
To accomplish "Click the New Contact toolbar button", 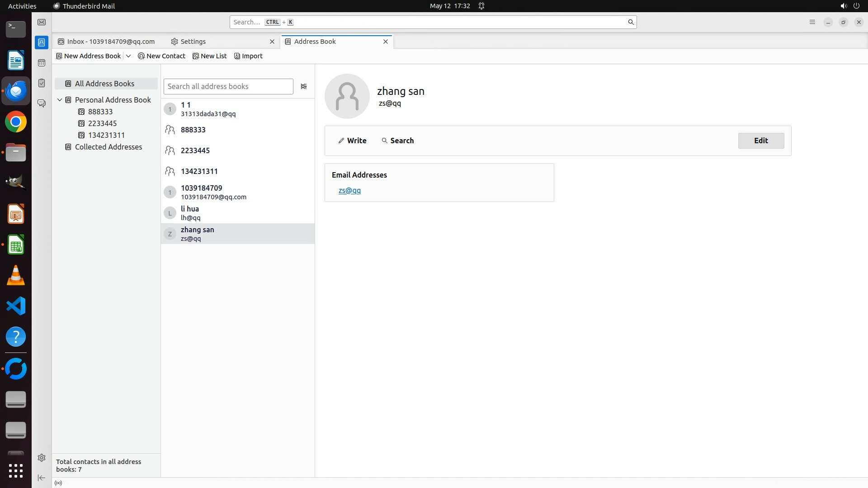I will (161, 56).
